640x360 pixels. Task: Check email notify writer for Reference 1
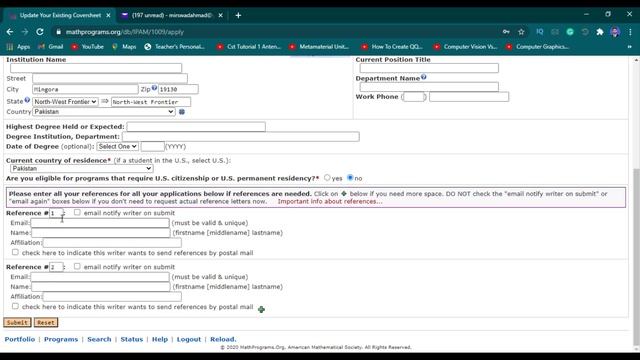click(x=77, y=212)
